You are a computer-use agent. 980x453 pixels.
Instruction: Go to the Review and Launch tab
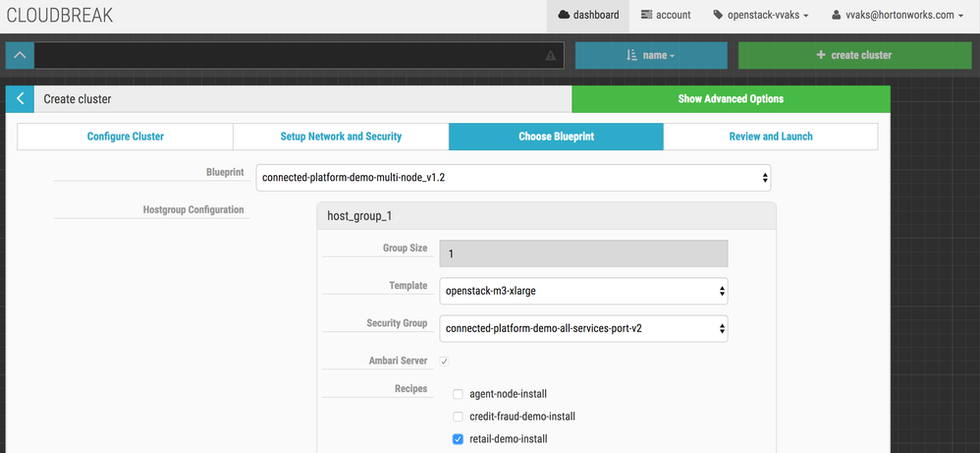point(771,137)
